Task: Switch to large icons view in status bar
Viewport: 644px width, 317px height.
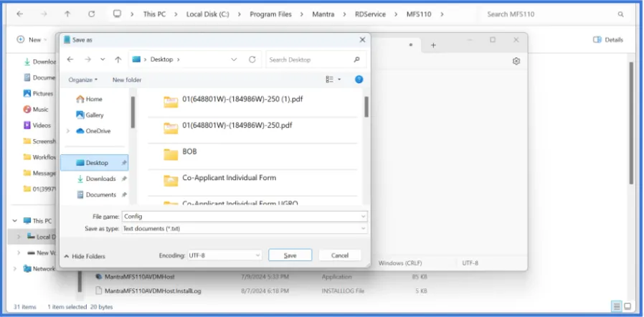Action: (x=629, y=306)
